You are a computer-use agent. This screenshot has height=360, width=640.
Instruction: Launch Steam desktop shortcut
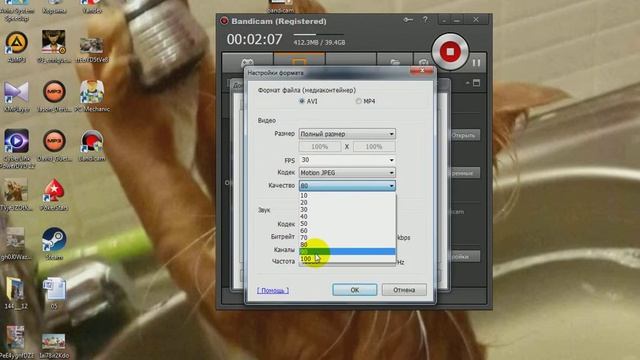pos(54,244)
